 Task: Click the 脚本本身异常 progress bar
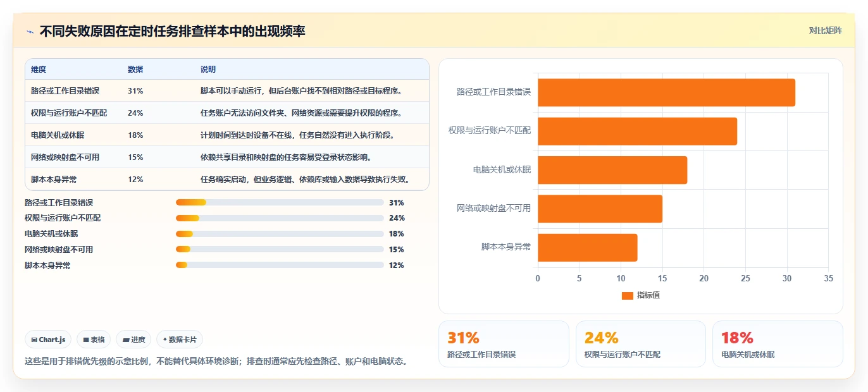tap(280, 266)
